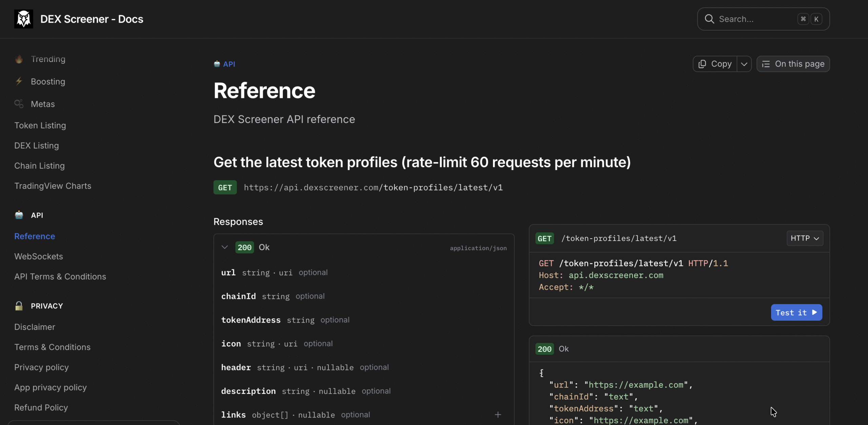Click the On this page button
Viewport: 868px width, 425px height.
click(793, 64)
